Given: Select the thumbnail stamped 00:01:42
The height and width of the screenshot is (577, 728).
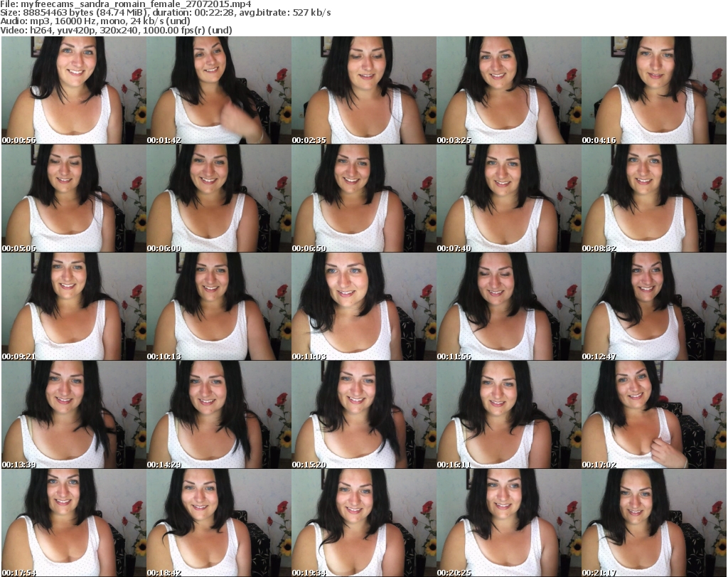Looking at the screenshot, I should click(219, 90).
